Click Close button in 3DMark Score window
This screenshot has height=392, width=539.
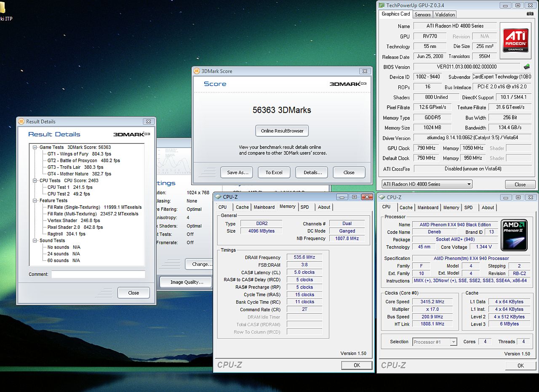(349, 172)
